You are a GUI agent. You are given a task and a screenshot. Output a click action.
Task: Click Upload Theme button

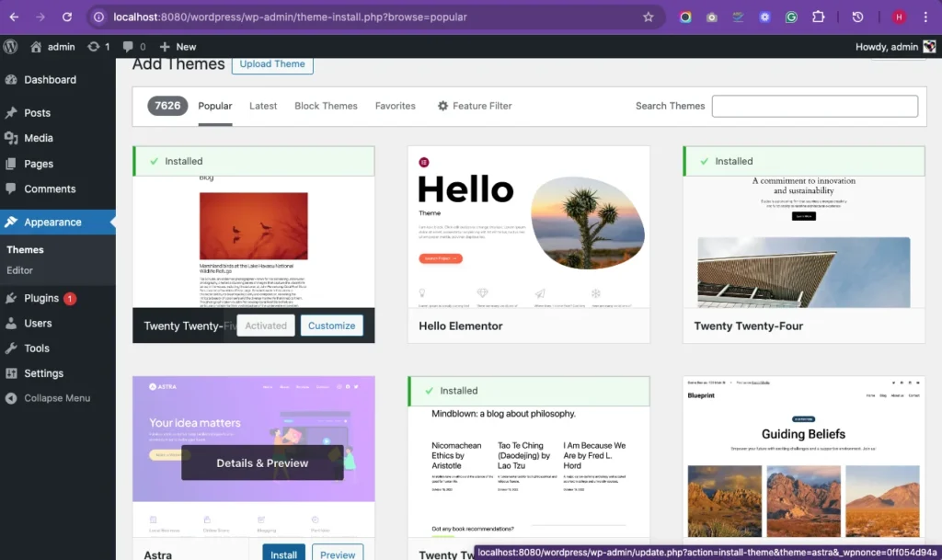(272, 63)
